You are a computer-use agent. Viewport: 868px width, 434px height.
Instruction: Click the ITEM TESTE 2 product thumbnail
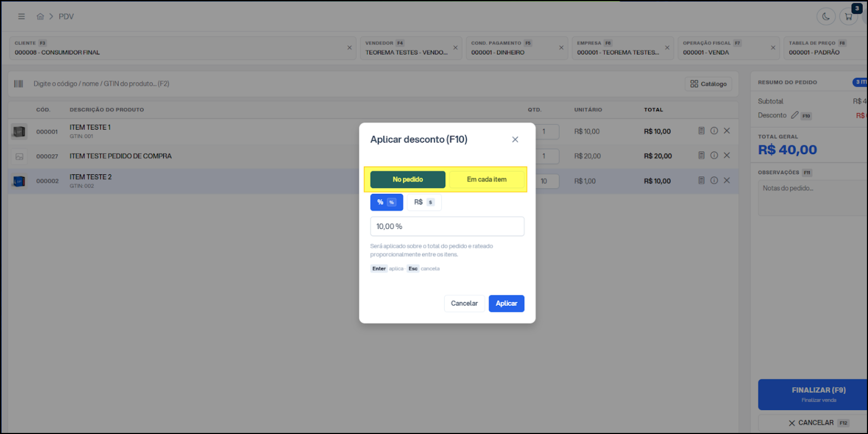[19, 181]
